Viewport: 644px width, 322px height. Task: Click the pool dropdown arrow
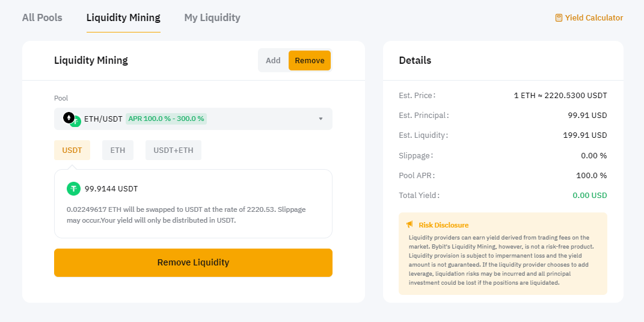click(x=320, y=119)
